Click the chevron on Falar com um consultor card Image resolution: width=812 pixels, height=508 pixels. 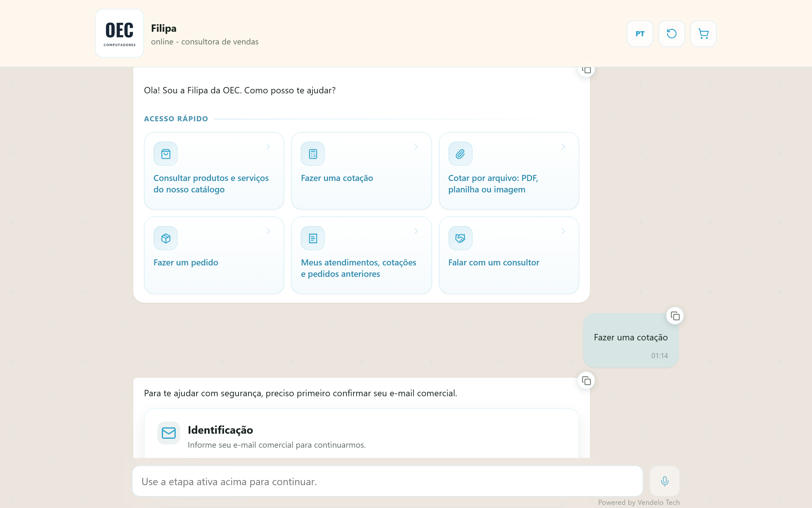click(x=563, y=231)
